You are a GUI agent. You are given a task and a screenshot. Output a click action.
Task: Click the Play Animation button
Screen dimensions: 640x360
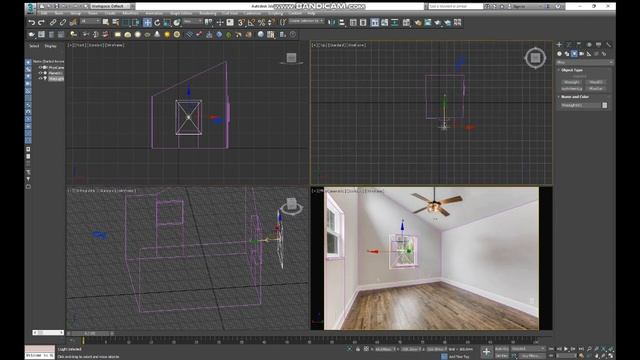(566, 349)
